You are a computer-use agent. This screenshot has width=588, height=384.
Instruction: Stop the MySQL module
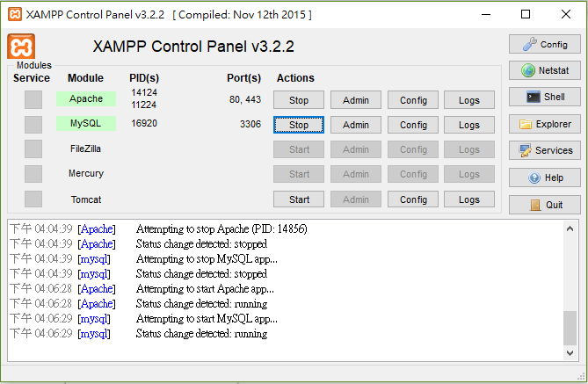coord(299,125)
